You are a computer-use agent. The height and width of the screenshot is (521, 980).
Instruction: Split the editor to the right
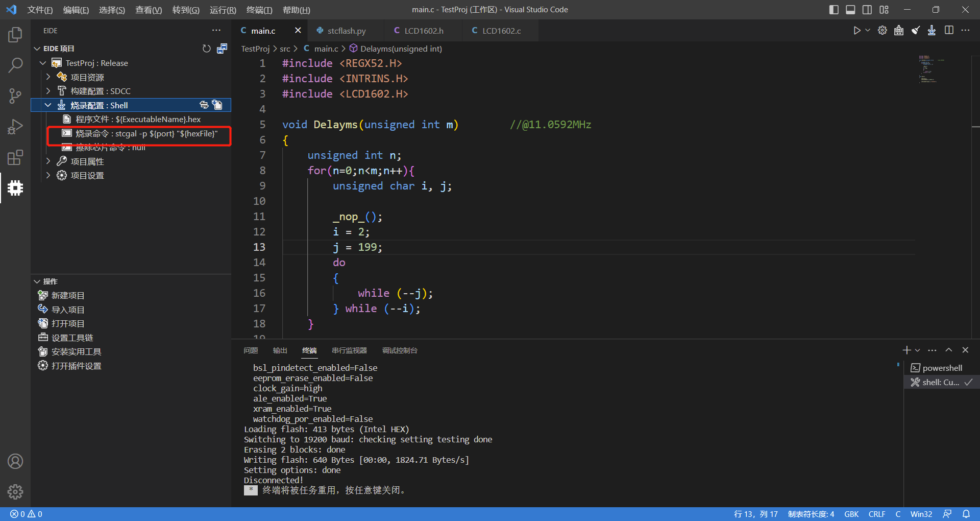949,31
